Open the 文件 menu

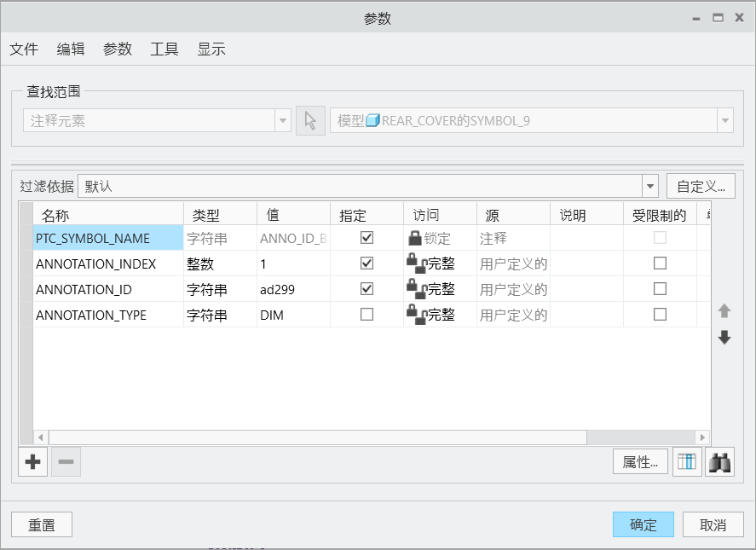24,49
